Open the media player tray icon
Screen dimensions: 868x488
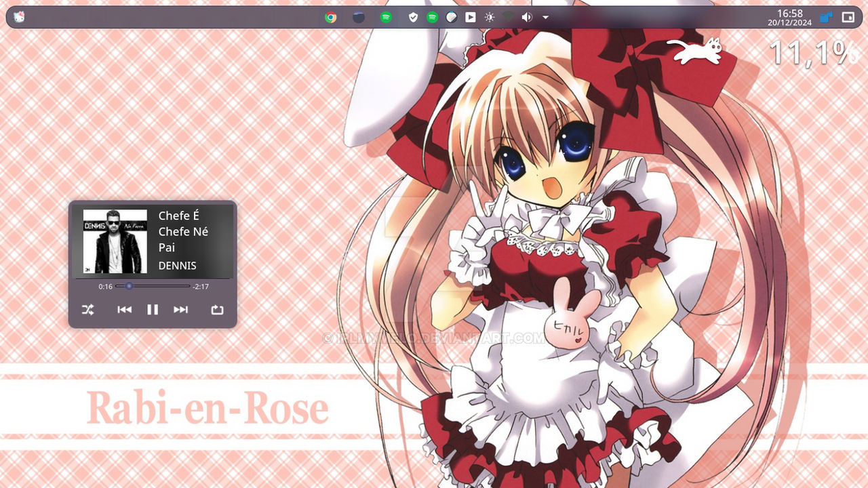click(x=470, y=18)
